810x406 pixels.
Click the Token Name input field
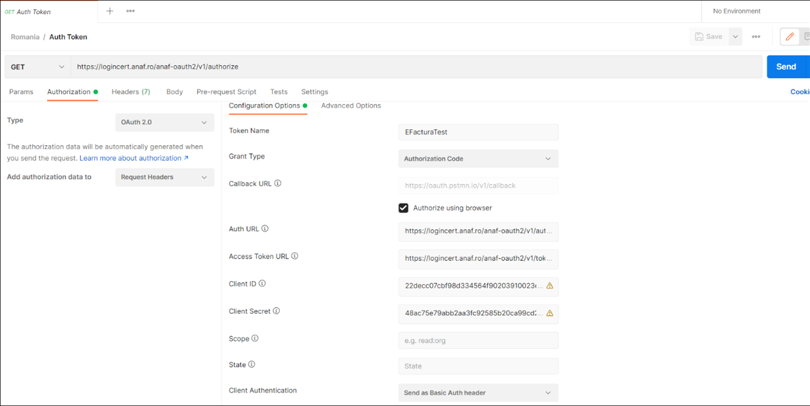click(x=478, y=131)
